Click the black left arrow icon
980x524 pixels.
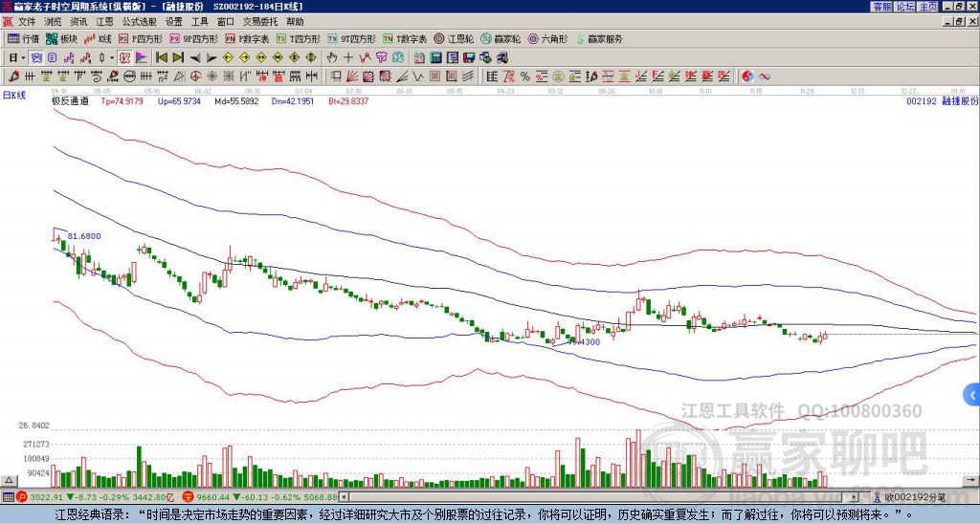pyautogui.click(x=195, y=58)
